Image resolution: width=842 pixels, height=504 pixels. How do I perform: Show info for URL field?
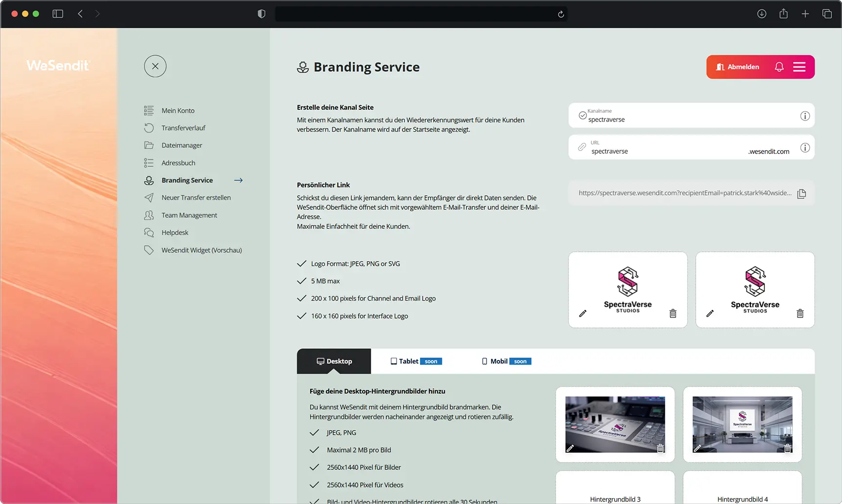(805, 147)
